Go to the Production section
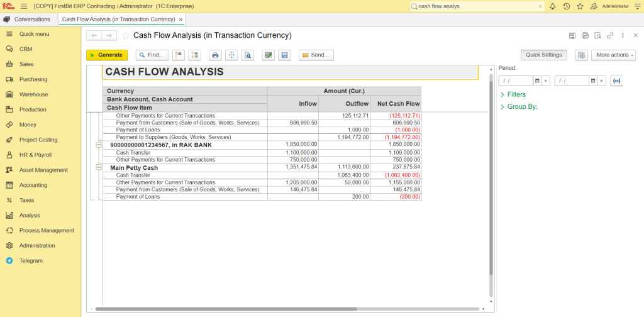Image resolution: width=644 pixels, height=317 pixels. tap(33, 109)
